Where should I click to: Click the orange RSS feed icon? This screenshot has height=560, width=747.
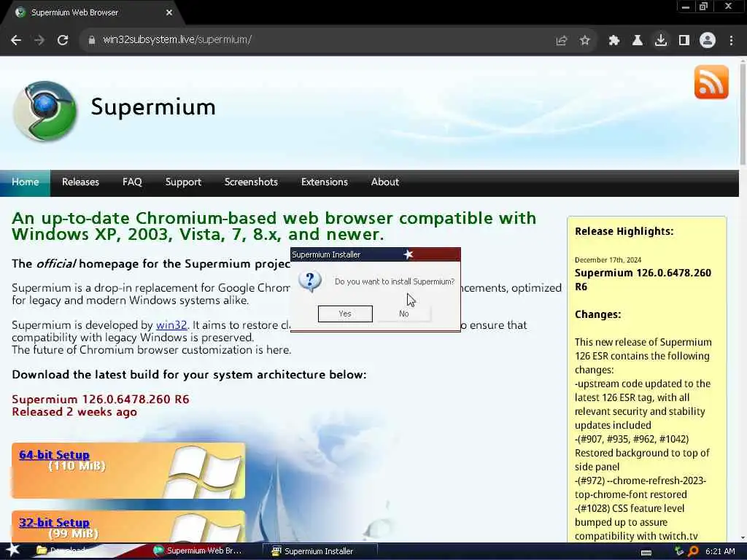711,82
